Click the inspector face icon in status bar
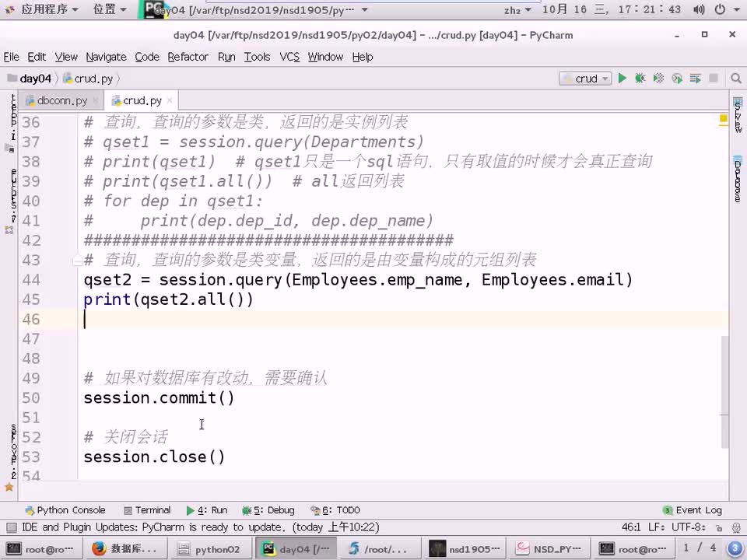 pyautogui.click(x=737, y=527)
